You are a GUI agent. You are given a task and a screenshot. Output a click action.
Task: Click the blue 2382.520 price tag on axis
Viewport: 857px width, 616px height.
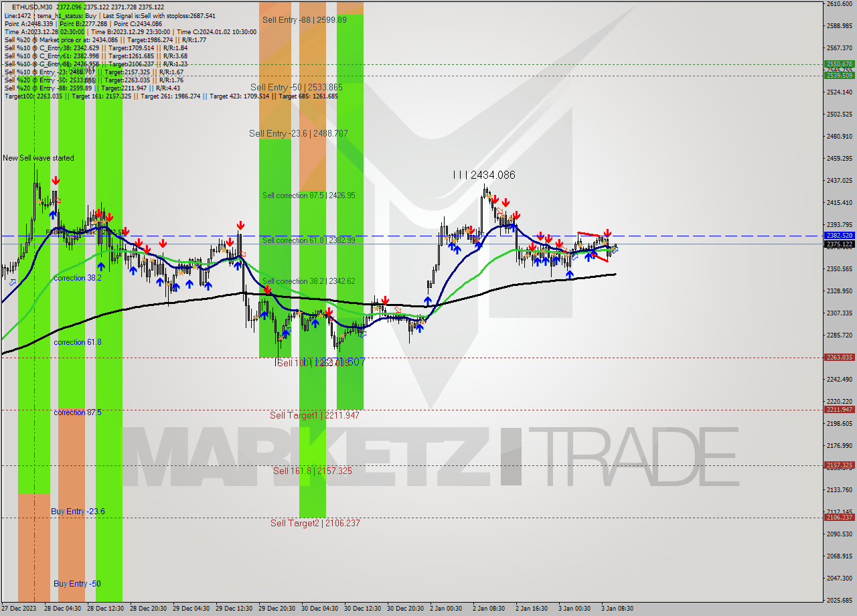pyautogui.click(x=840, y=236)
